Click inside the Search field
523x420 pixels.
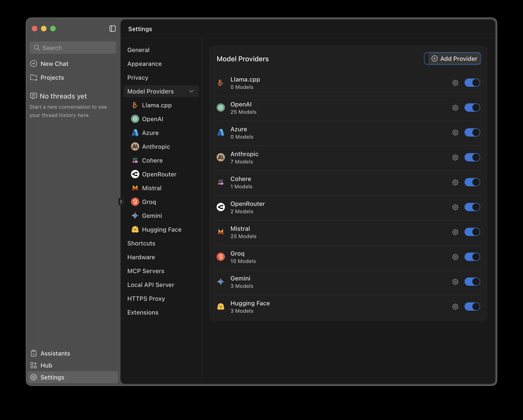[73, 48]
